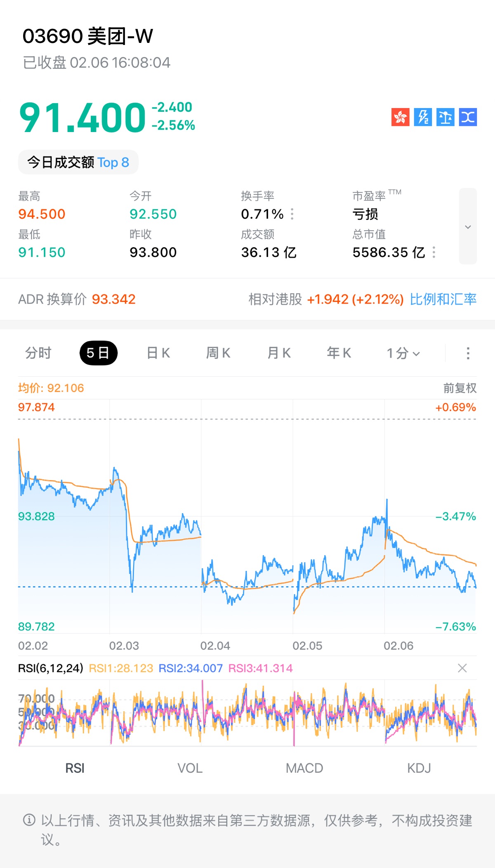Expand the quote details panel chevron
The width and height of the screenshot is (495, 868).
(x=468, y=226)
